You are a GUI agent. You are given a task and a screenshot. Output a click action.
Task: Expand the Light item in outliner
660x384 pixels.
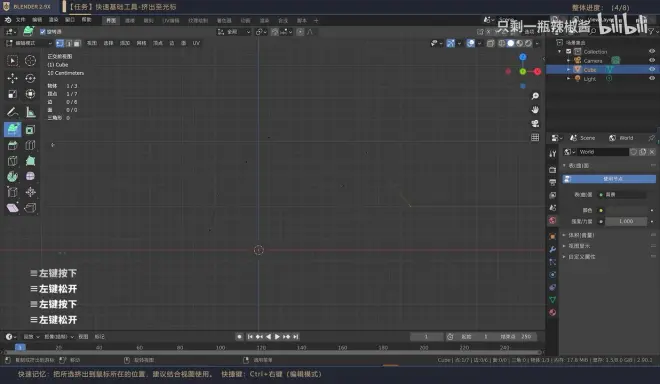[x=568, y=78]
